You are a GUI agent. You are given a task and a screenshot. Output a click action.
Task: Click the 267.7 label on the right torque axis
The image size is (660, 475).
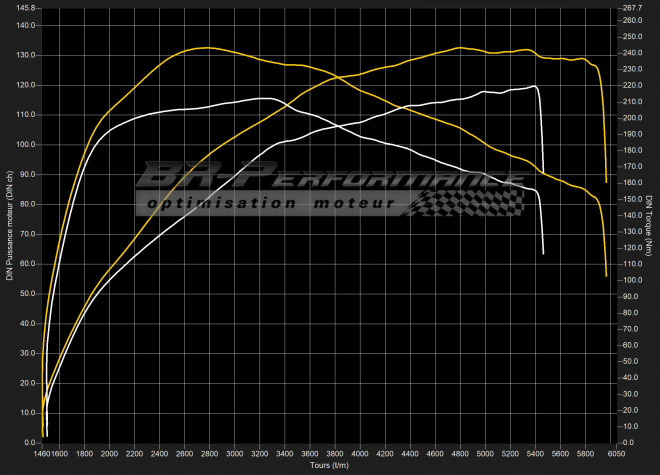(x=632, y=8)
